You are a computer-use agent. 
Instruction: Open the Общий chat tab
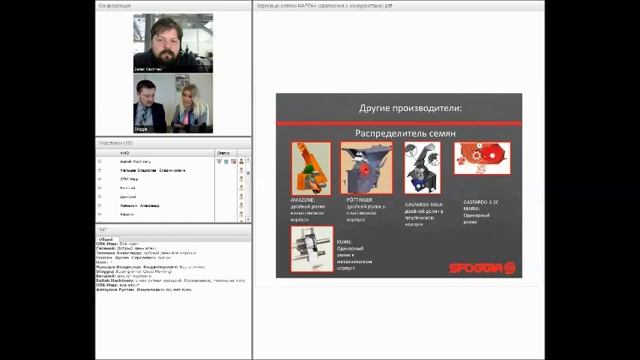coord(106,239)
